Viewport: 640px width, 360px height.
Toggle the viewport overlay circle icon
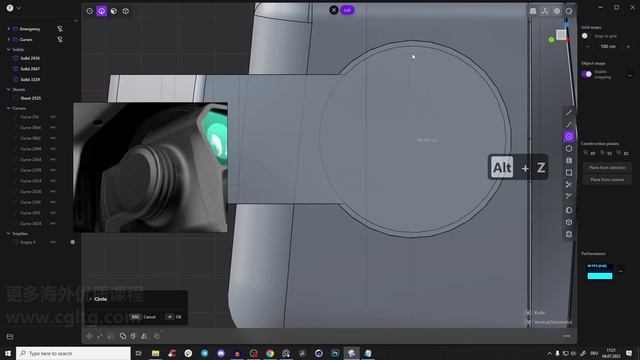(x=569, y=11)
